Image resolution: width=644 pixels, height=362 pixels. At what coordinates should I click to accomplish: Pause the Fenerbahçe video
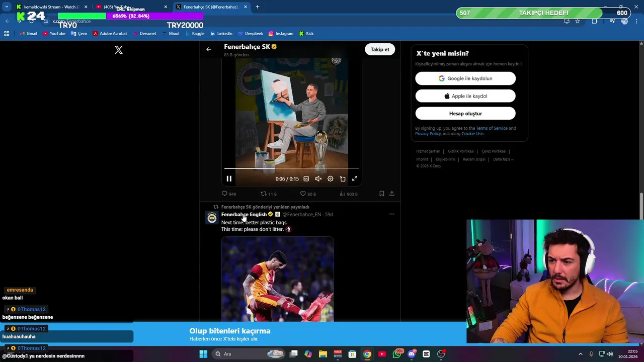229,178
